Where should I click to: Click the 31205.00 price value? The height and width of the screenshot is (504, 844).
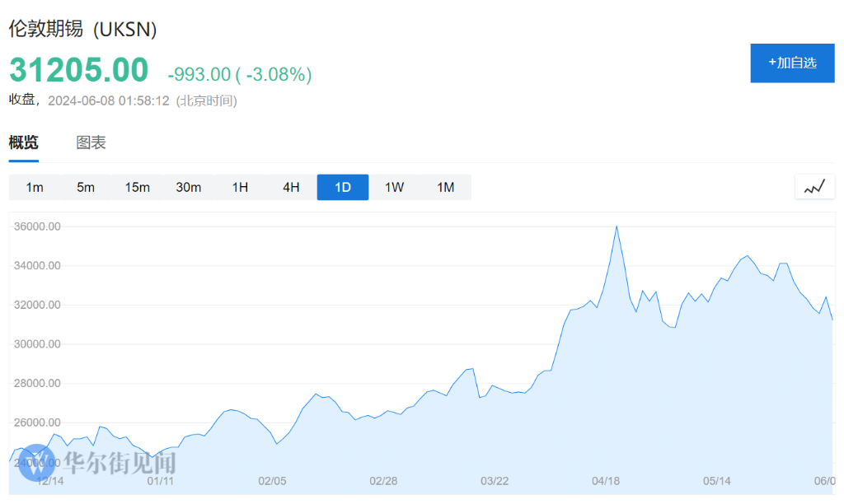click(x=79, y=71)
